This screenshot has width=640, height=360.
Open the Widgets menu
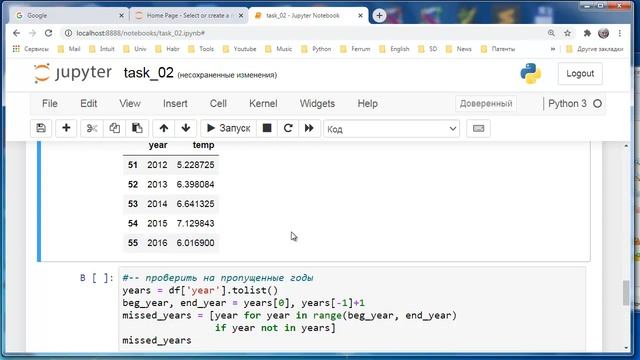point(317,104)
